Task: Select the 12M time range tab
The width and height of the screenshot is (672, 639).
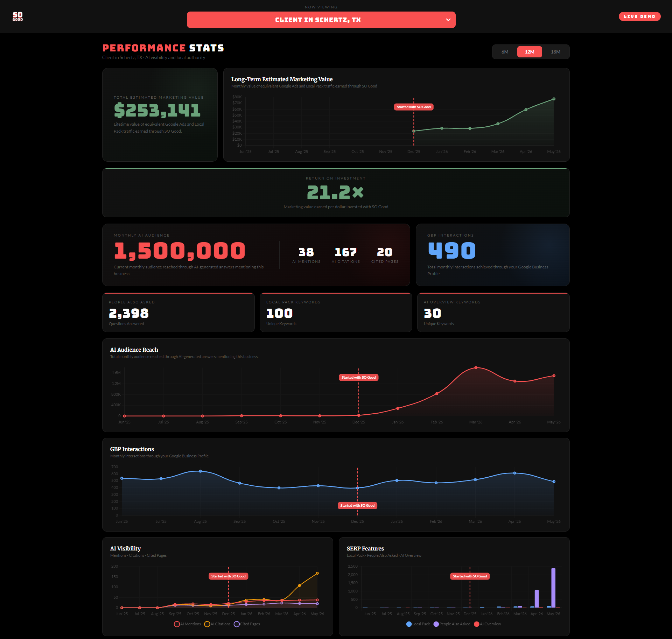Action: 530,52
